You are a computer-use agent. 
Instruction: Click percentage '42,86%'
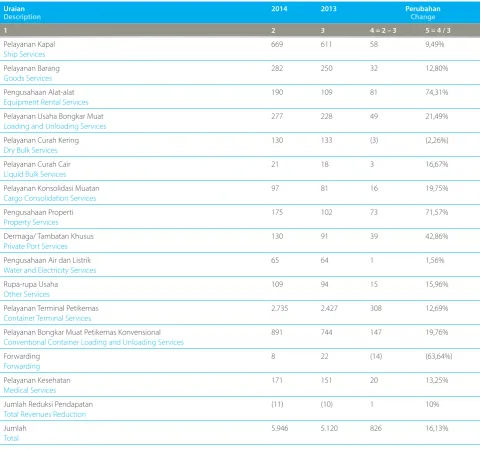pos(437,236)
